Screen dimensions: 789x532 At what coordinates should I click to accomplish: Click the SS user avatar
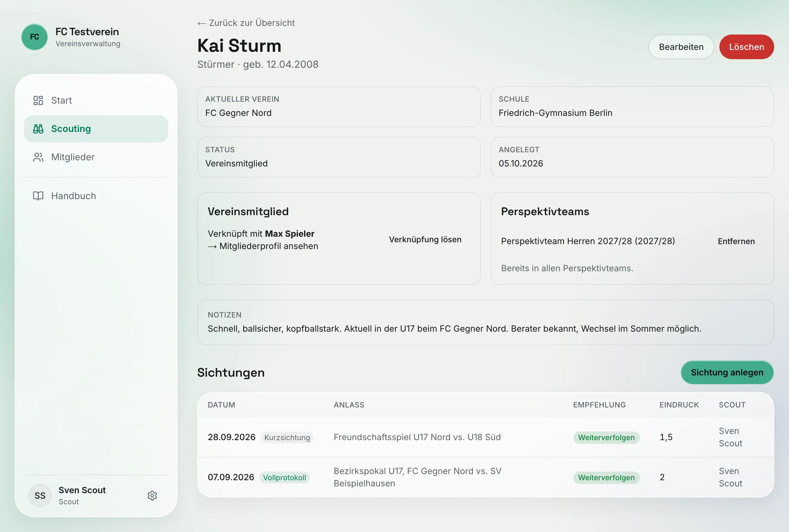point(40,496)
